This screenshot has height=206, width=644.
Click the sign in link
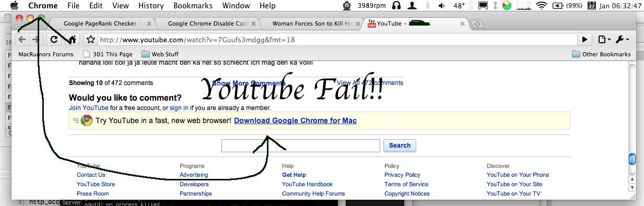(179, 108)
